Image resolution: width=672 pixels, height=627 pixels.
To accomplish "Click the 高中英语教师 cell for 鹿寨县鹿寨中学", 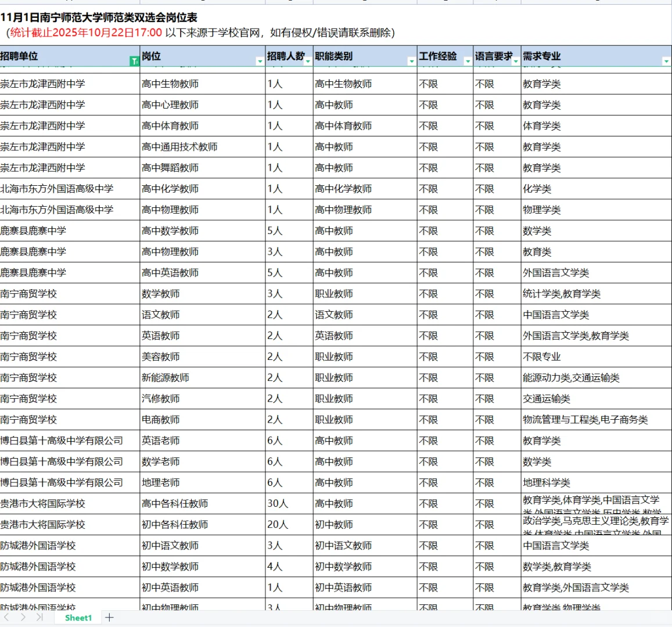I will [x=202, y=273].
